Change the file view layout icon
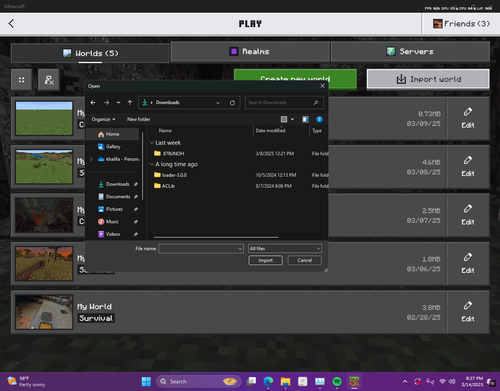Viewport: 500px width, 391px height. click(284, 119)
